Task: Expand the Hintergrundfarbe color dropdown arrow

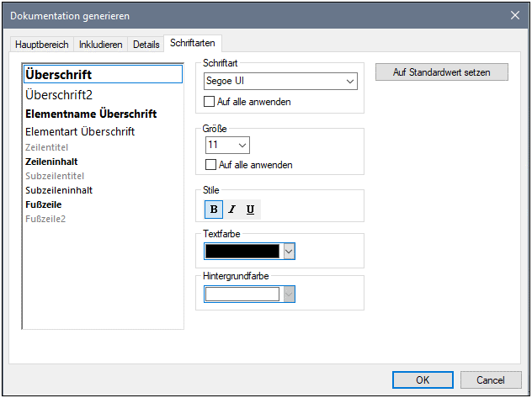Action: pos(289,294)
